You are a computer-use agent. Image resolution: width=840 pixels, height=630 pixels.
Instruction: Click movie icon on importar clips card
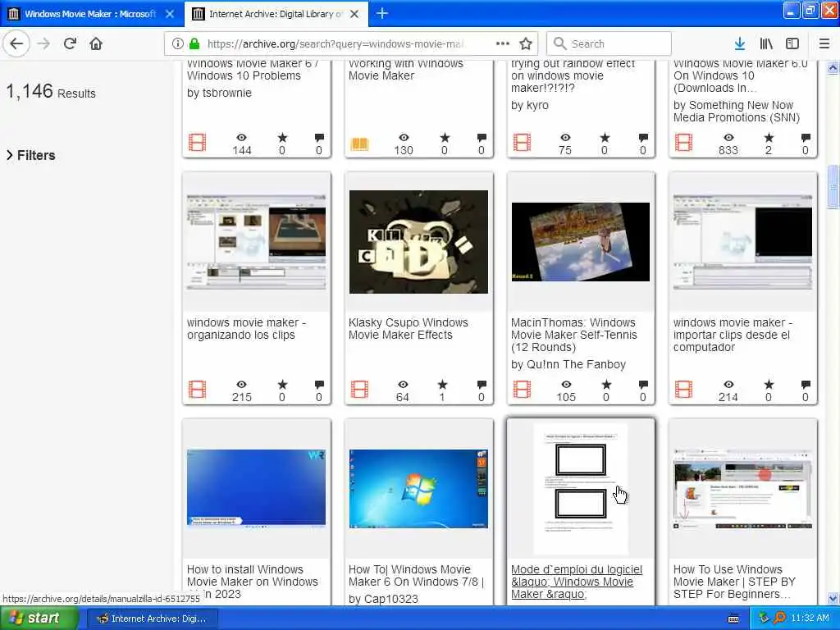(683, 390)
